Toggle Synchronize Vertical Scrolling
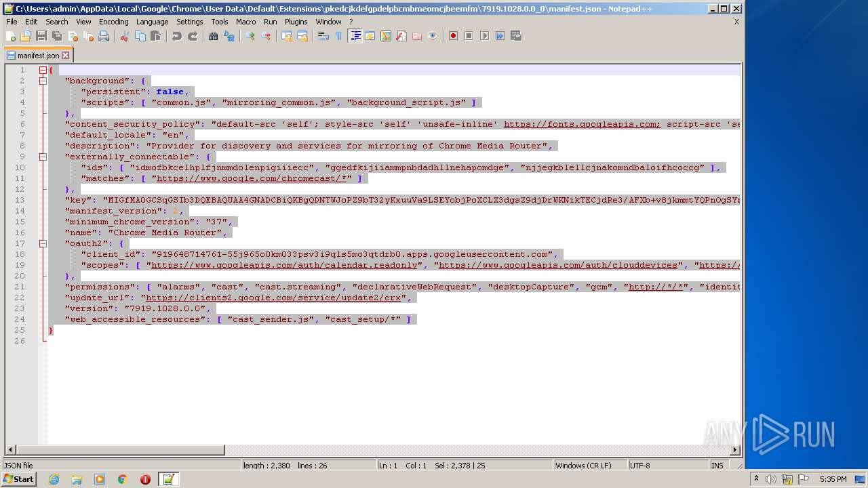Screen dimensions: 868x488 pyautogui.click(x=287, y=36)
